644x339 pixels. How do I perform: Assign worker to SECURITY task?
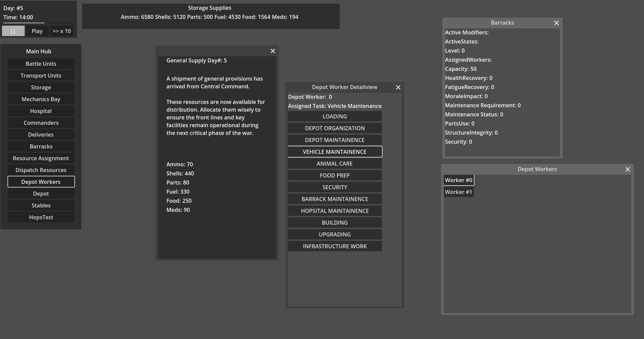(x=335, y=187)
